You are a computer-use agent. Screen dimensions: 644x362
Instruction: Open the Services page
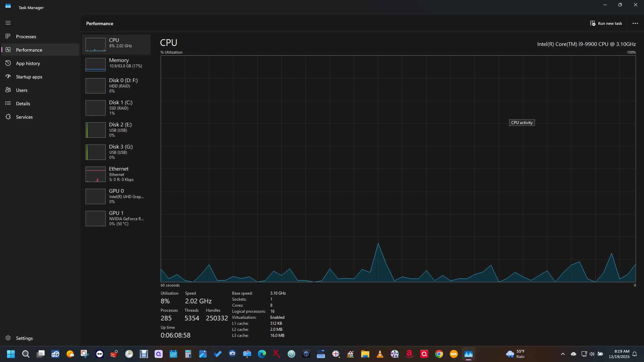point(24,117)
